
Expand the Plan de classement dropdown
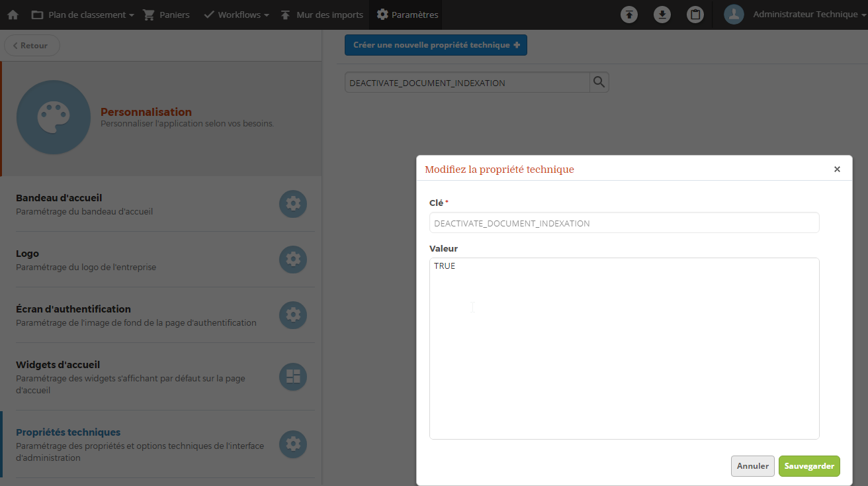pos(83,15)
